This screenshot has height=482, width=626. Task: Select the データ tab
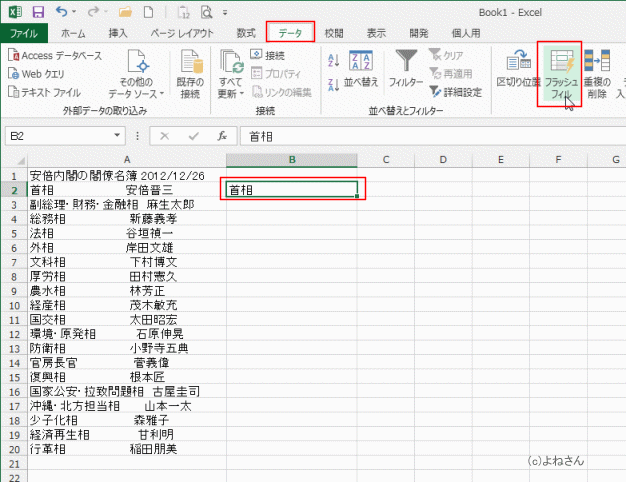click(290, 33)
